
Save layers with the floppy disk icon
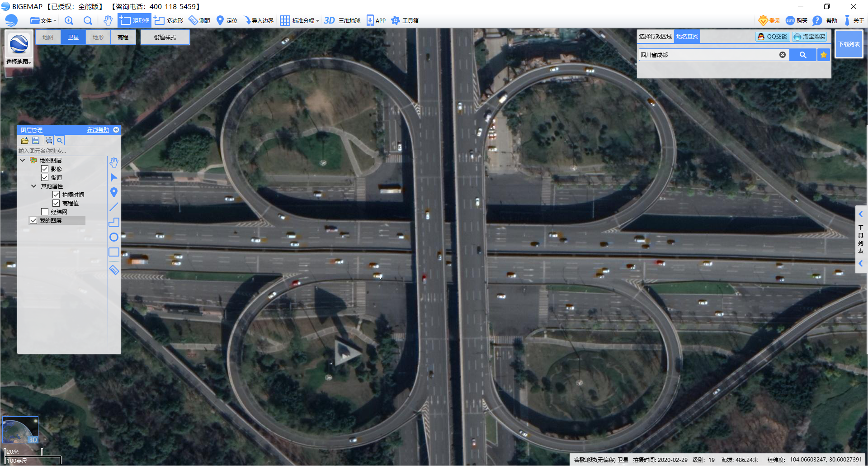pos(36,141)
